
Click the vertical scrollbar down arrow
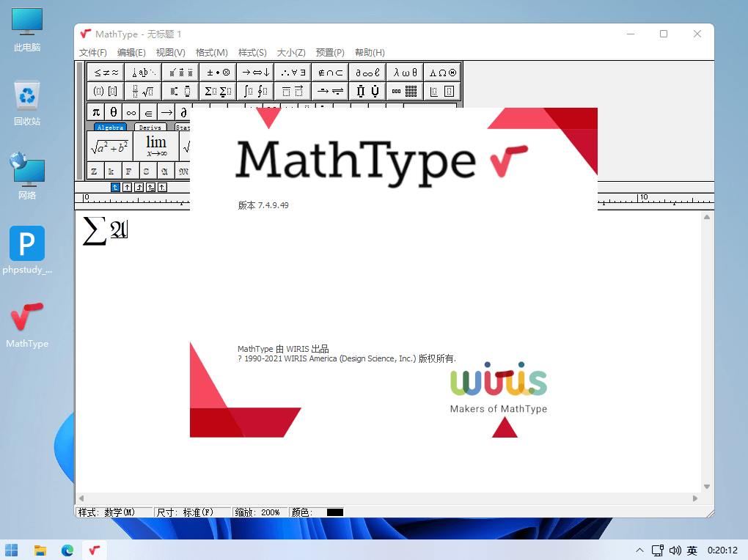(707, 487)
